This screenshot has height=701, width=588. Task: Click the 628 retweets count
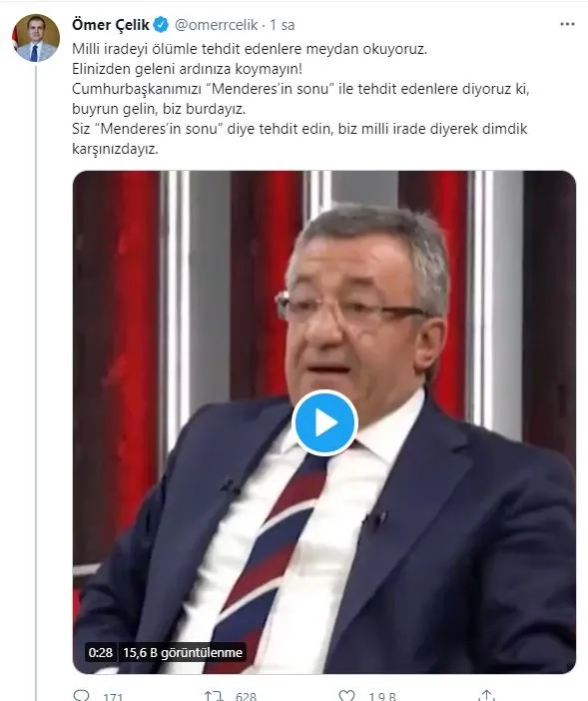click(246, 697)
